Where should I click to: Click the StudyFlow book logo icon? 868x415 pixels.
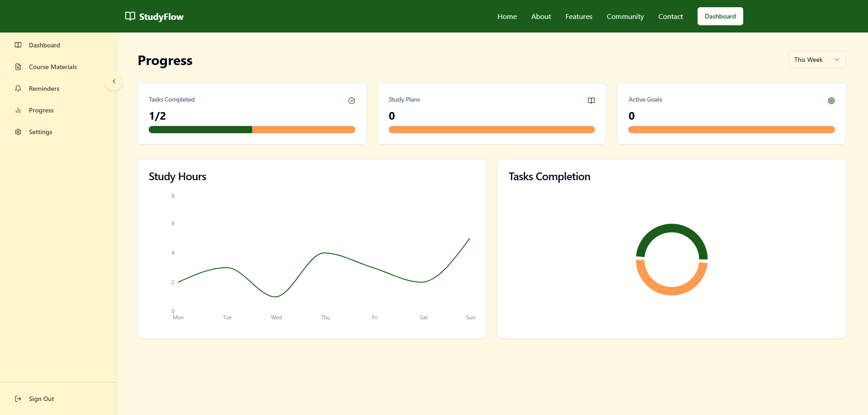pos(130,16)
